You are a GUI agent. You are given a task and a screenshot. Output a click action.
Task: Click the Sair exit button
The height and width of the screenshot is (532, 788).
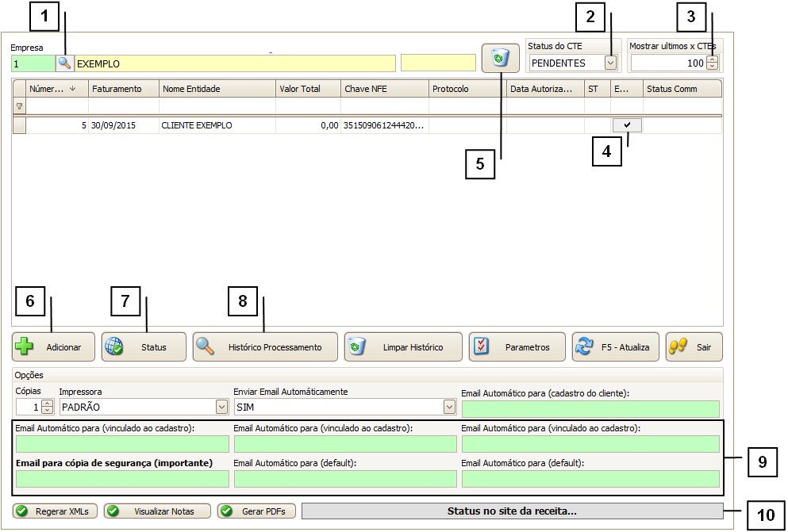[694, 347]
